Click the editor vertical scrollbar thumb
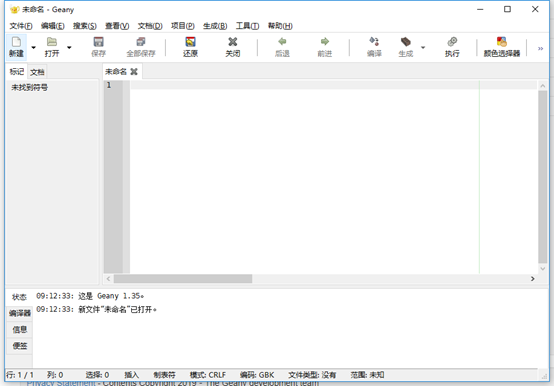The image size is (554, 386). click(543, 177)
